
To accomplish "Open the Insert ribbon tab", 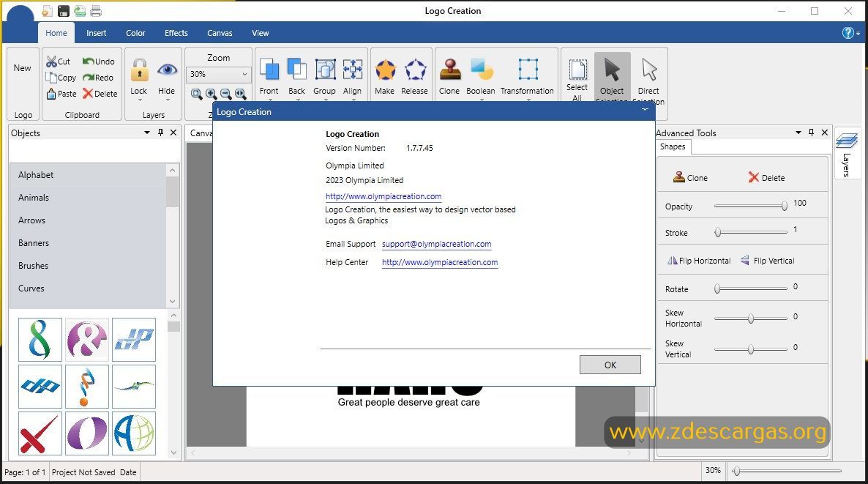I will tap(97, 33).
